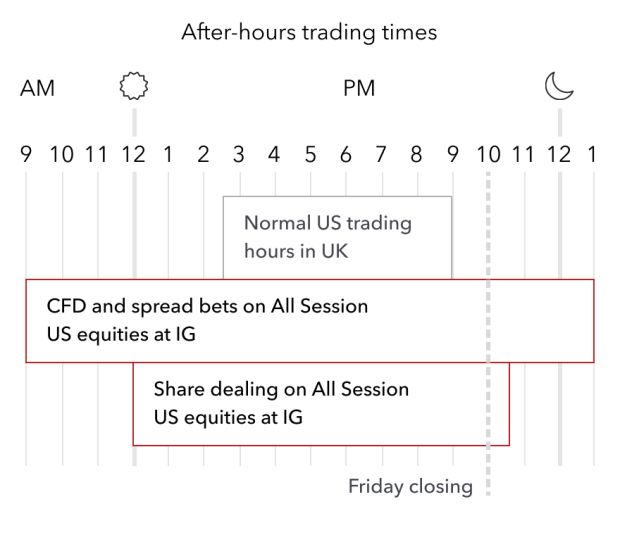Click the sun icon above noon

[x=133, y=87]
